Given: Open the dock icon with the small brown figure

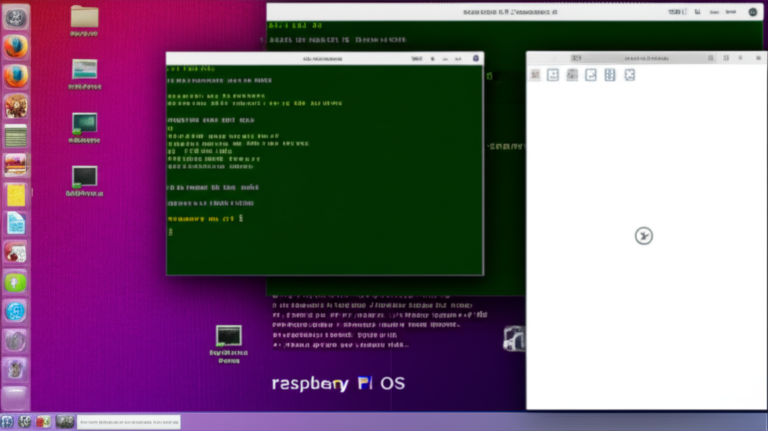Looking at the screenshot, I should point(16,369).
